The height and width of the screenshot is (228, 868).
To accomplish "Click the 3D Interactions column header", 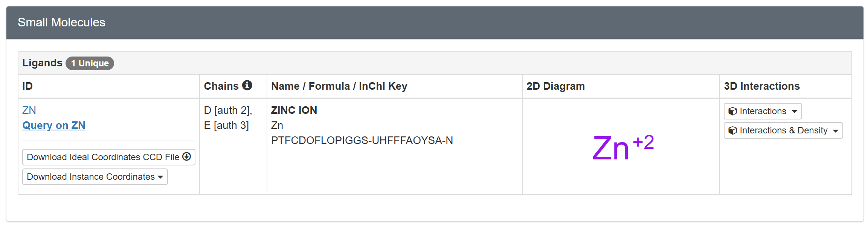I will [x=761, y=86].
